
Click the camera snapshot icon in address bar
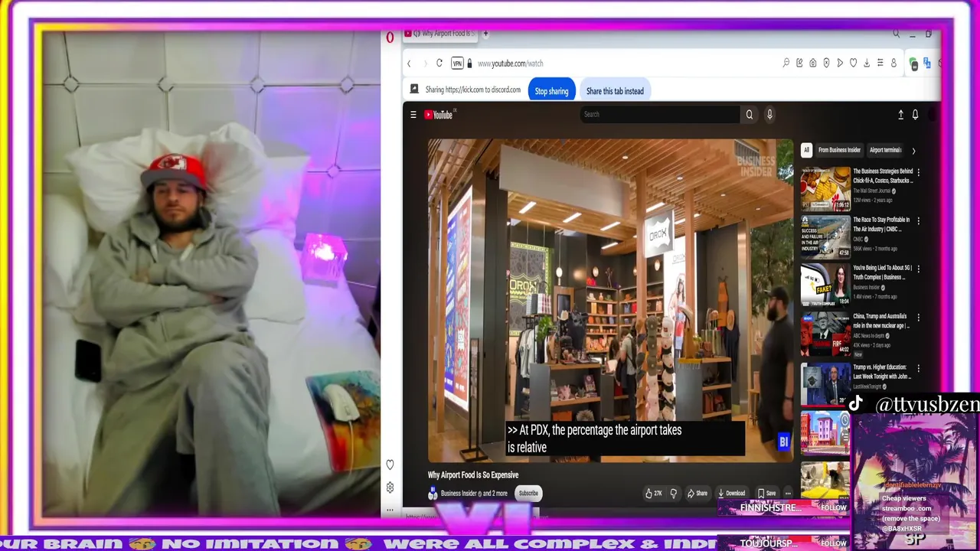(813, 64)
